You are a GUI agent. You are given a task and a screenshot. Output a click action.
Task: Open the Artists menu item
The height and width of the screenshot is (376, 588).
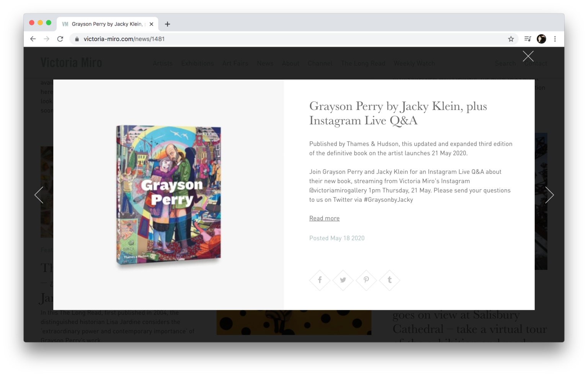click(163, 63)
